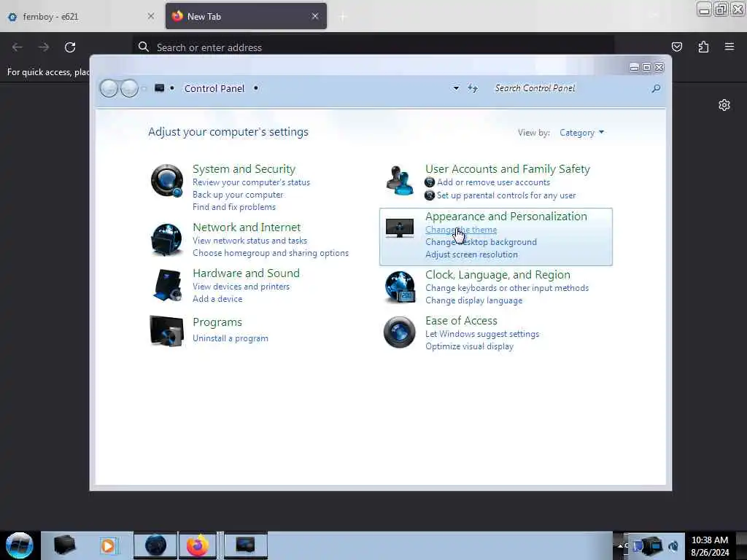This screenshot has width=747, height=560.
Task: Click View devices and printers
Action: [241, 286]
